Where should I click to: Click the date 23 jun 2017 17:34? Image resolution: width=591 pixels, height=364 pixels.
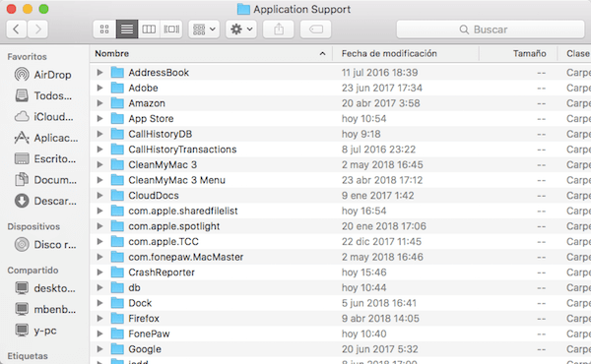[382, 88]
